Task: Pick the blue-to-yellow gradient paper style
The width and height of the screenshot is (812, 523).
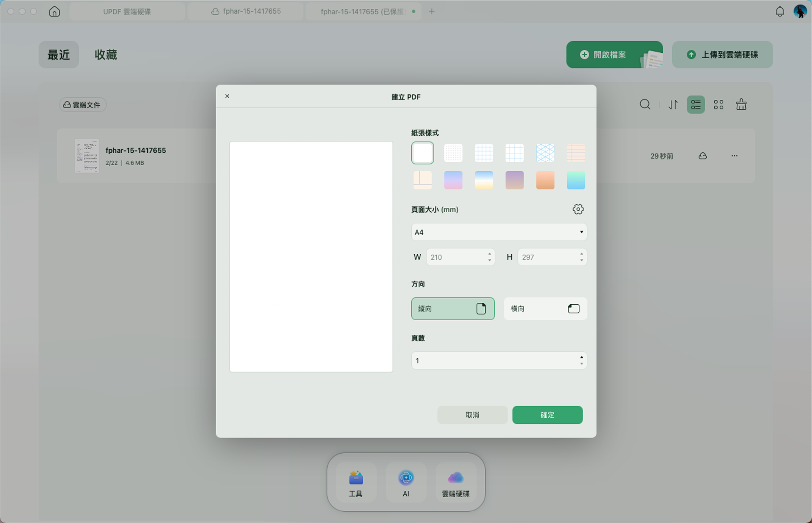Action: 484,180
